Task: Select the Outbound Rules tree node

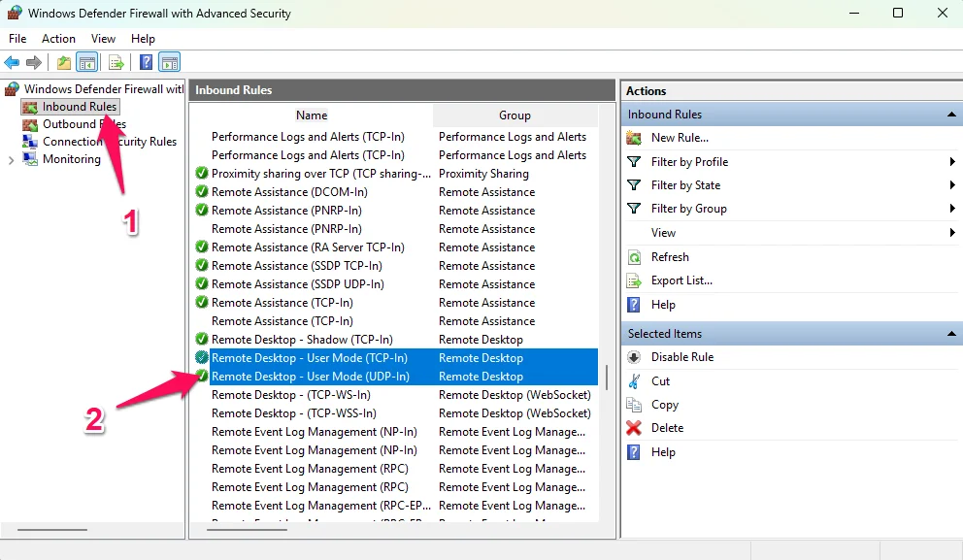Action: [83, 124]
